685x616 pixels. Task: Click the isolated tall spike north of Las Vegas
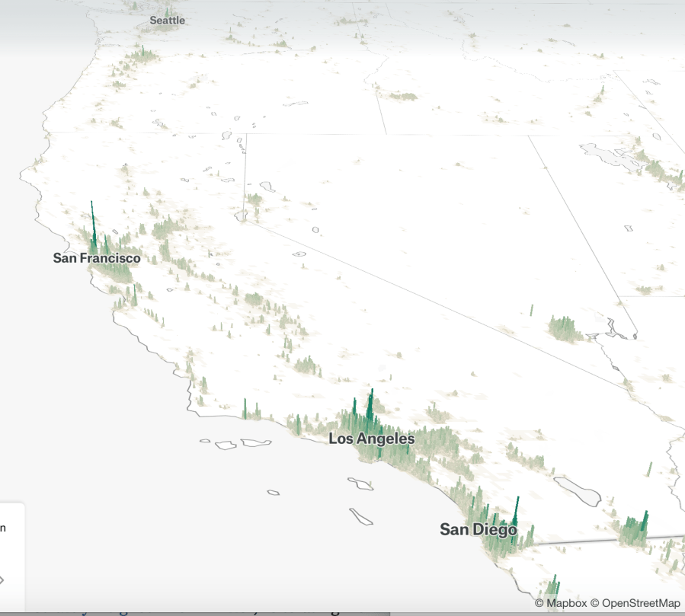tap(532, 310)
